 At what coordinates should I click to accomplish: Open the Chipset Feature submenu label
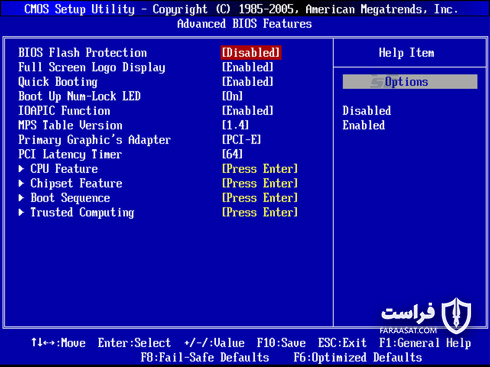pos(76,184)
